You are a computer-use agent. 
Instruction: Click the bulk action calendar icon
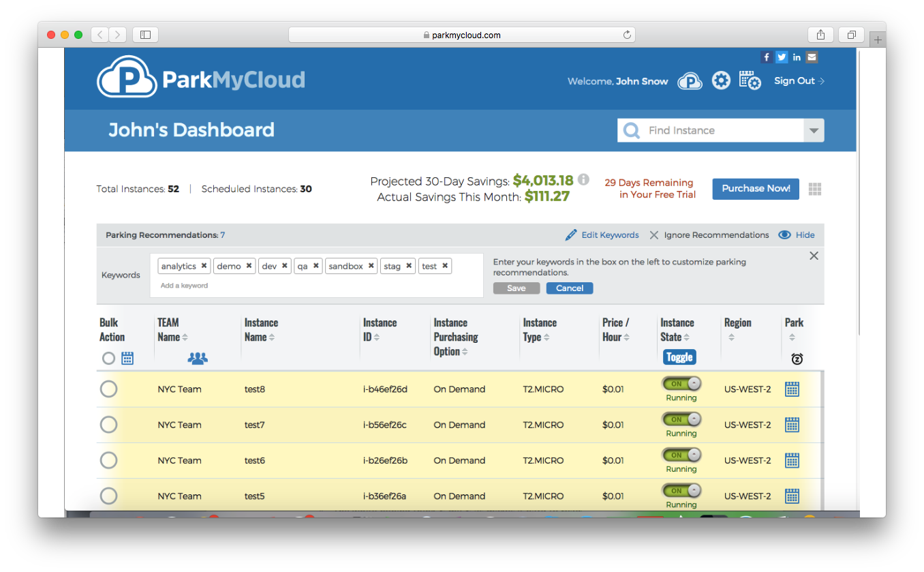pyautogui.click(x=127, y=358)
